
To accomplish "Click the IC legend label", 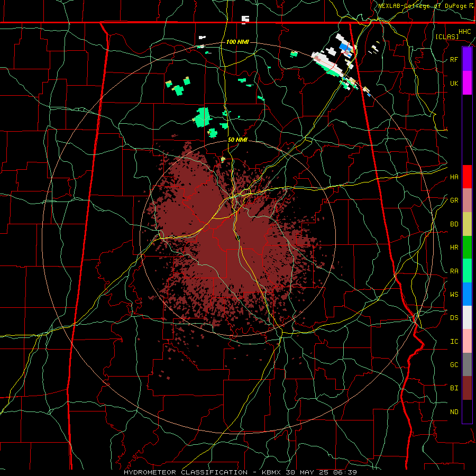I will pyautogui.click(x=454, y=342).
